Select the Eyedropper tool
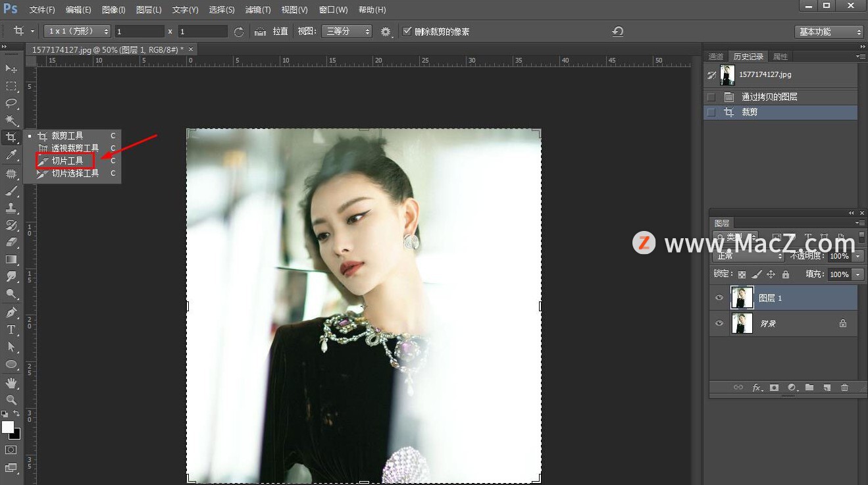Image resolution: width=868 pixels, height=485 pixels. point(11,155)
